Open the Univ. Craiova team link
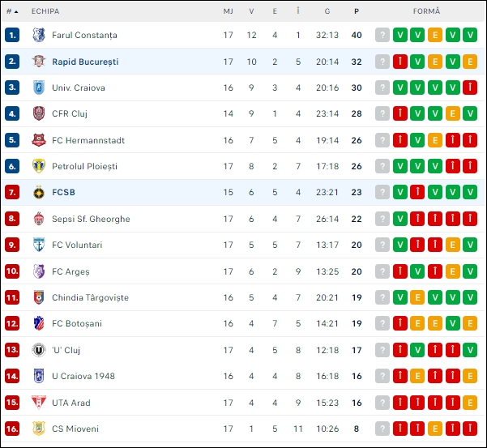This screenshot has width=487, height=448. click(x=79, y=87)
